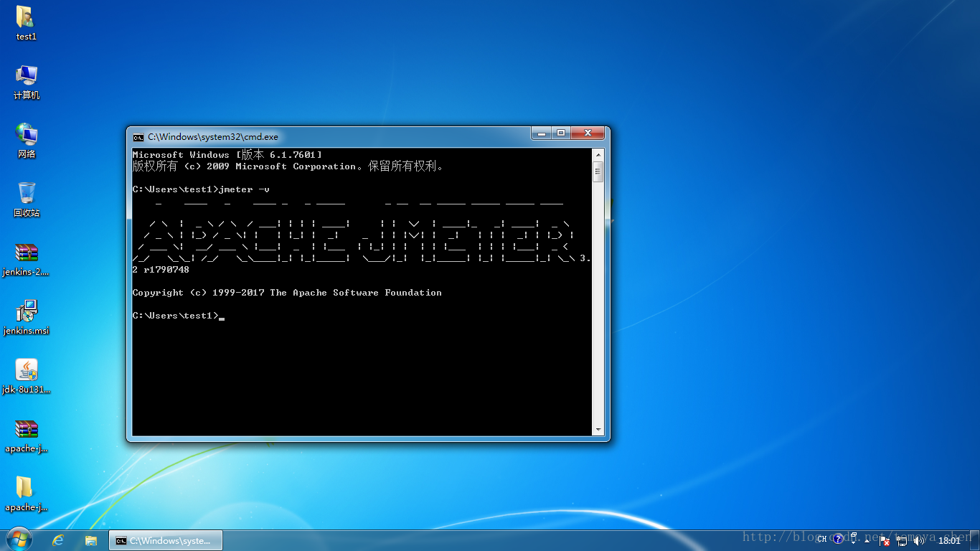Minimize the cmd.exe window
This screenshot has height=551, width=980.
click(x=541, y=133)
